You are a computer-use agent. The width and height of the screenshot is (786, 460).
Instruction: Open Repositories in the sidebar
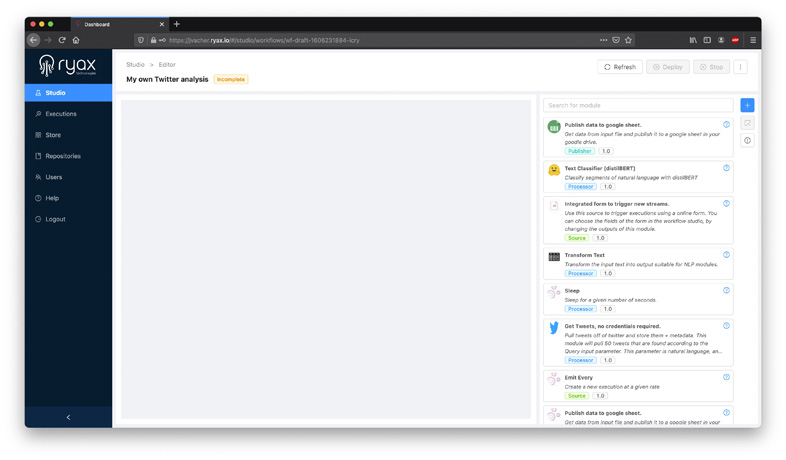(68, 156)
